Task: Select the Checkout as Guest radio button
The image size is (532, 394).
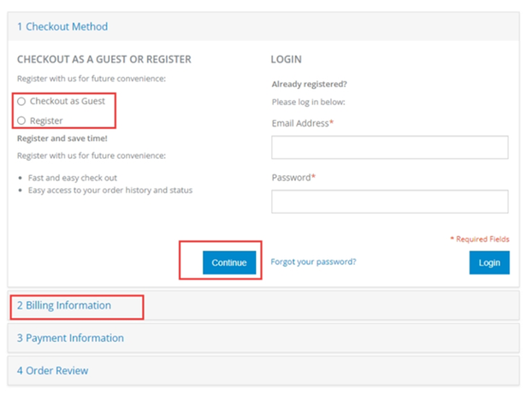Action: tap(21, 101)
